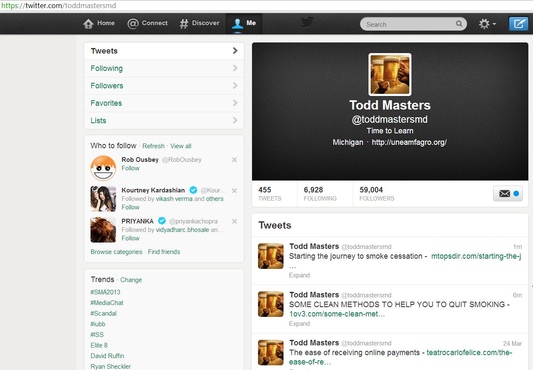Open the mtopsdir.com smoke cessation link
533x370 pixels.
point(476,256)
